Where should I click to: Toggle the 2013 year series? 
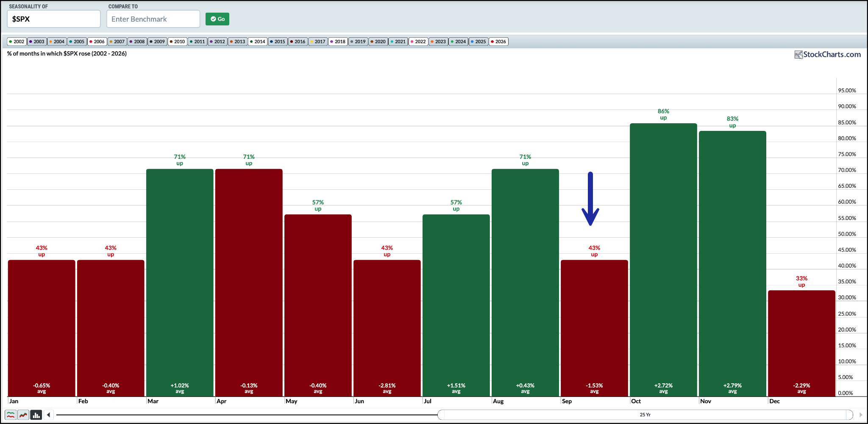pyautogui.click(x=238, y=42)
